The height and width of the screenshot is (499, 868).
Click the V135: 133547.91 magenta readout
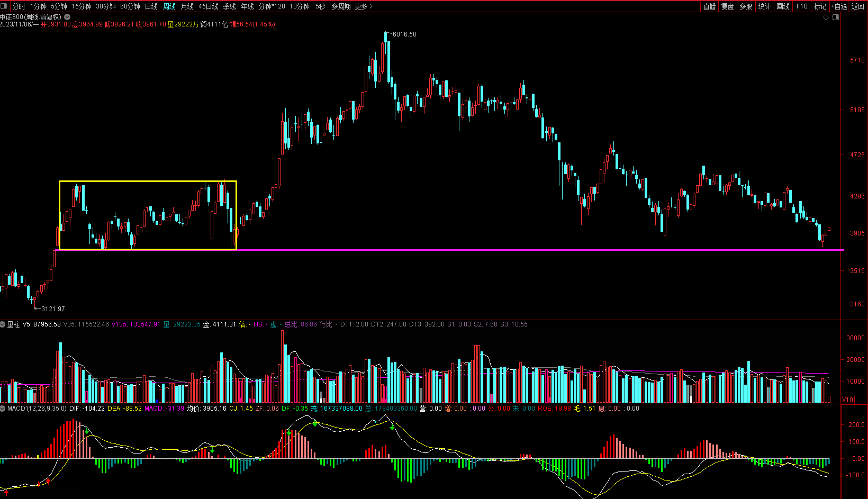click(136, 324)
